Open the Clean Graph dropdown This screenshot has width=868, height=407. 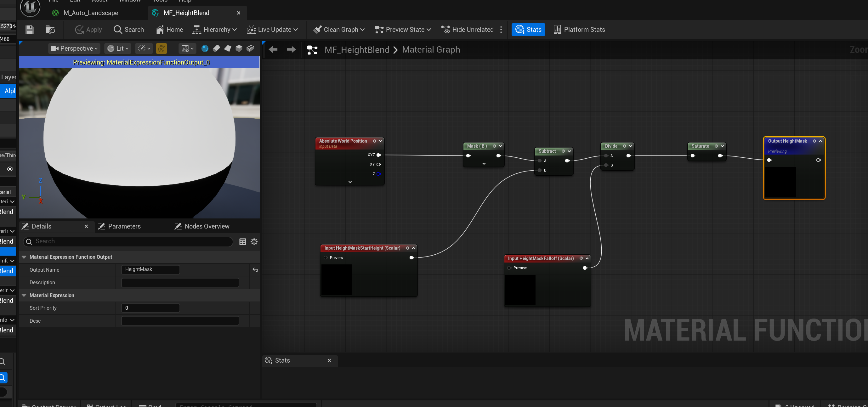coord(339,30)
